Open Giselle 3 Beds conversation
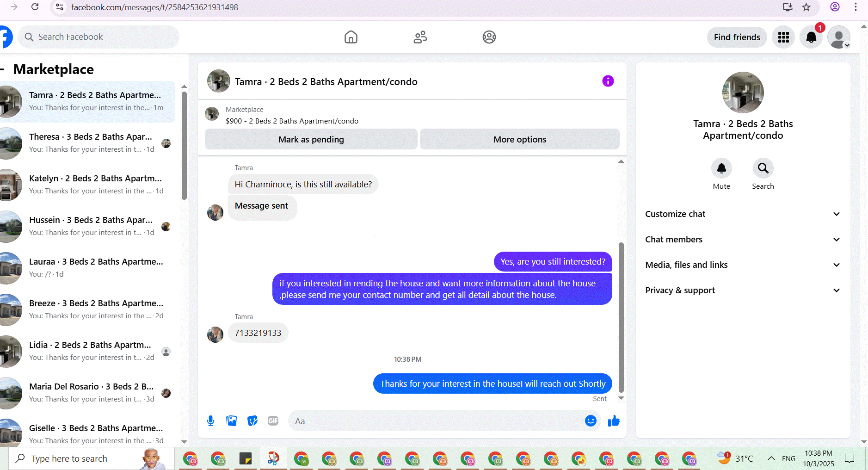Screen dimensions: 868x470 87,433
